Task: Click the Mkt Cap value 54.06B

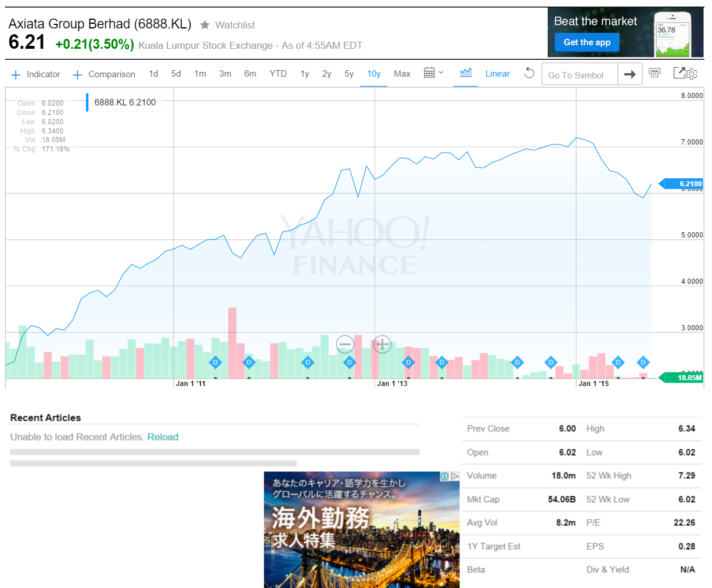Action: [562, 499]
